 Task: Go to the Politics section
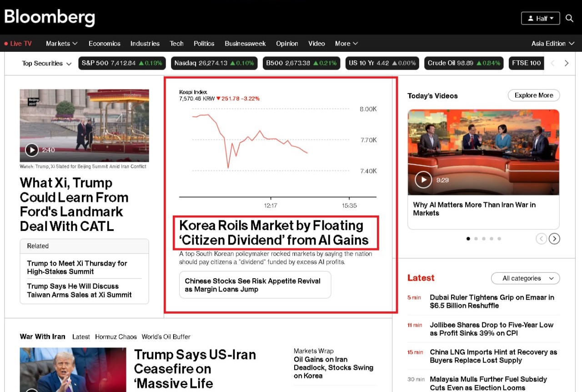204,44
